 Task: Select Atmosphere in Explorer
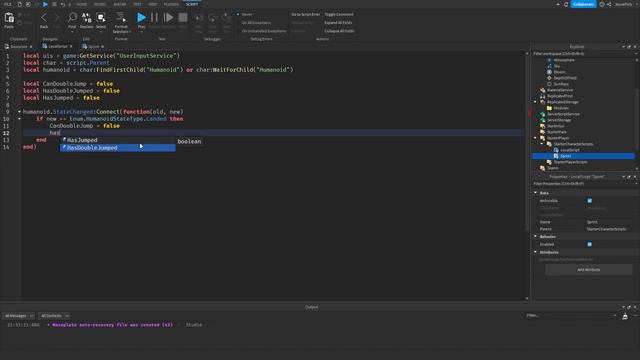pos(564,60)
